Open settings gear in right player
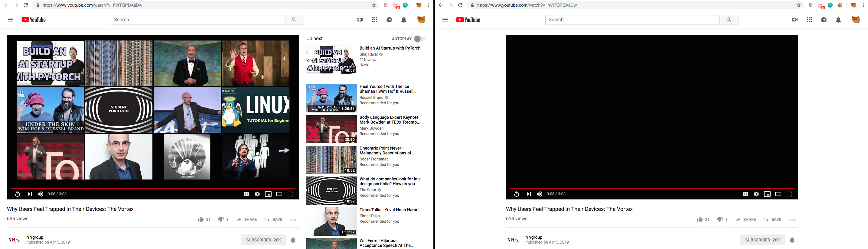Viewport: 868px width, 249px height. [x=756, y=194]
